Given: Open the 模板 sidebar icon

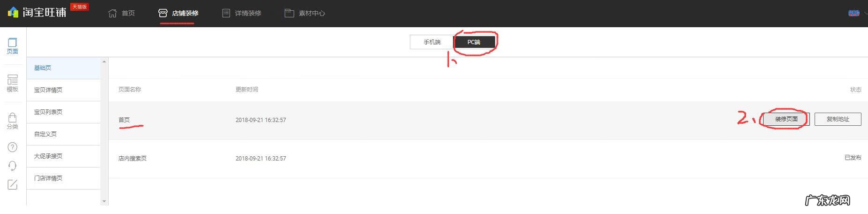Looking at the screenshot, I should tap(13, 83).
